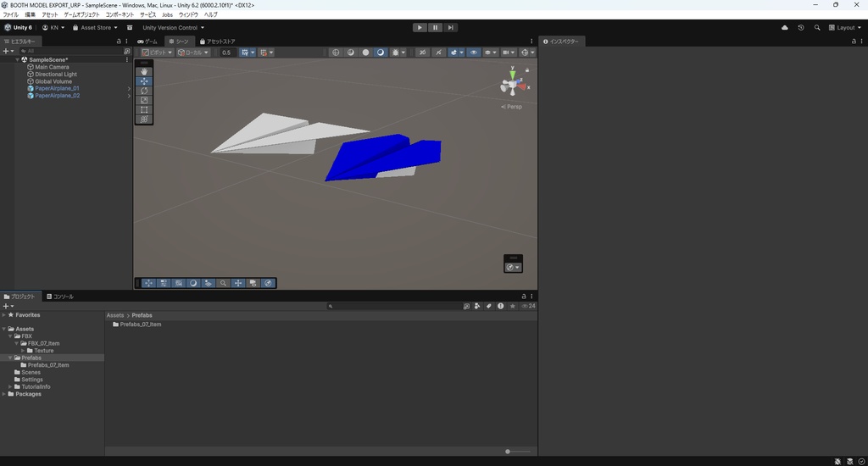Open the Local orientation dropdown
The image size is (868, 466).
[x=192, y=53]
